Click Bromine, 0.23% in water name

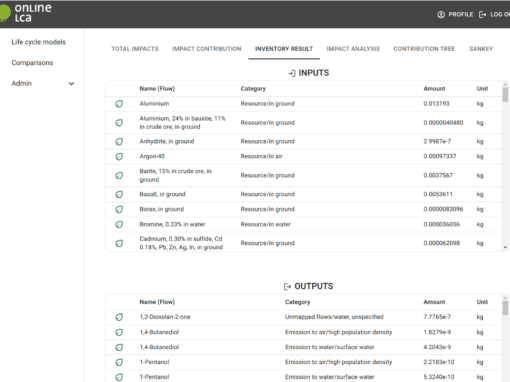pyautogui.click(x=172, y=224)
